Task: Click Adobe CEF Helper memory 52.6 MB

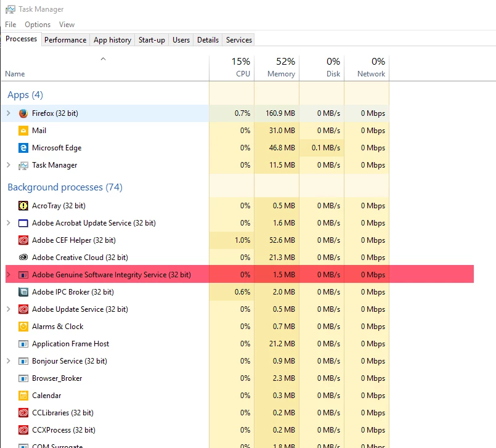Action: (x=282, y=240)
